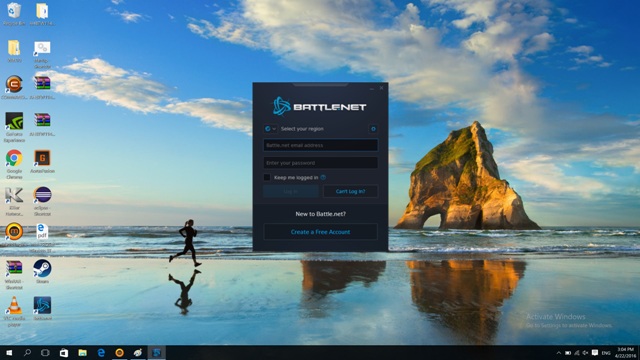Select the Recycle Bin desktop icon
This screenshot has height=360, width=640.
tap(14, 14)
